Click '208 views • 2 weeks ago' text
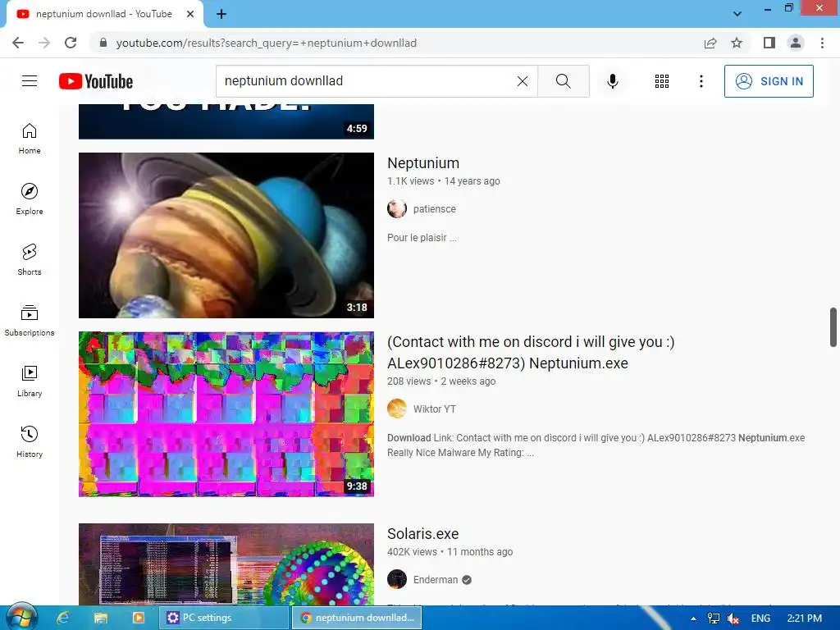 (x=441, y=381)
